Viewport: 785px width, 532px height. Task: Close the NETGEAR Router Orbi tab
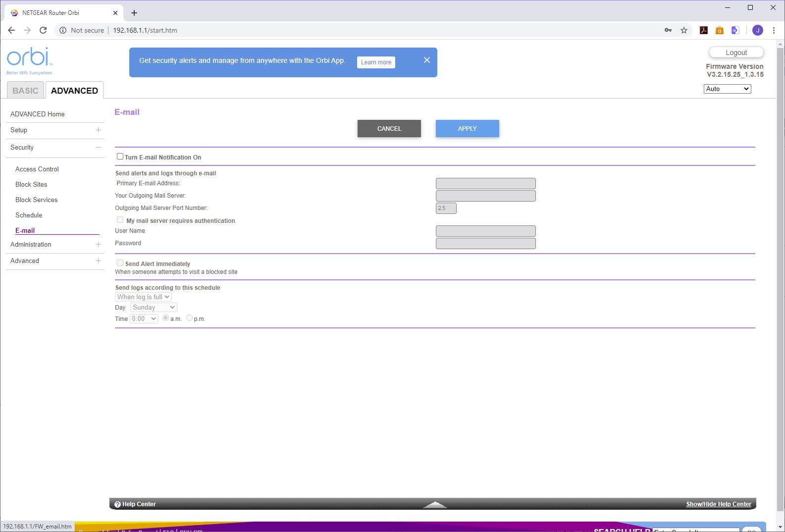pyautogui.click(x=115, y=13)
